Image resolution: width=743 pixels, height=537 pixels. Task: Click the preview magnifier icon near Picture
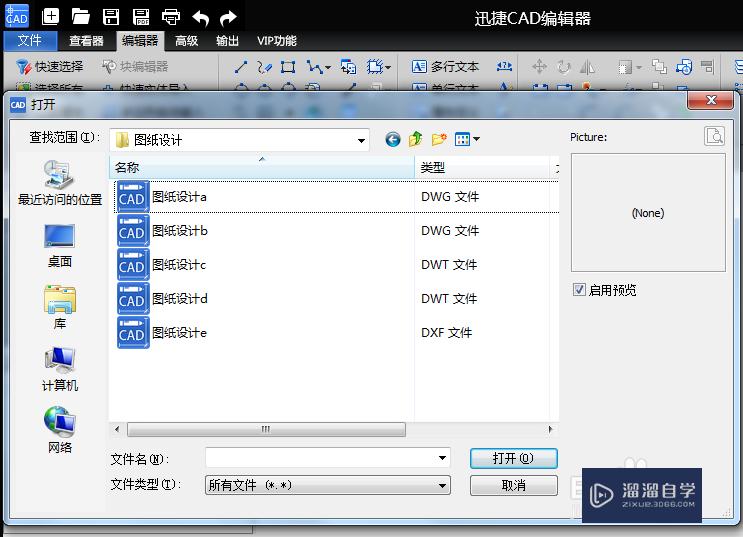tap(714, 136)
